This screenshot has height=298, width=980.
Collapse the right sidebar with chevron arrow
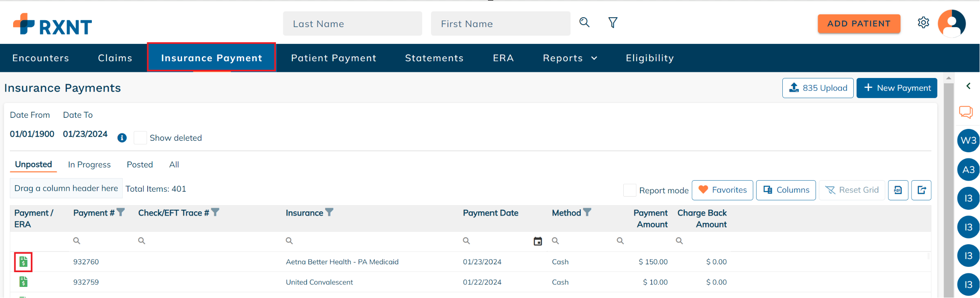pos(968,86)
